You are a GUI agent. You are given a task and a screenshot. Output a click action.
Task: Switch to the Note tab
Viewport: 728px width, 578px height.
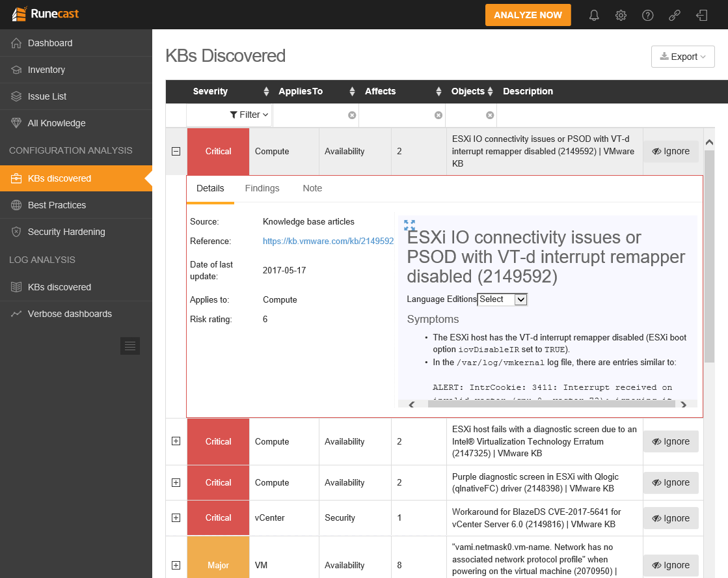click(x=312, y=189)
